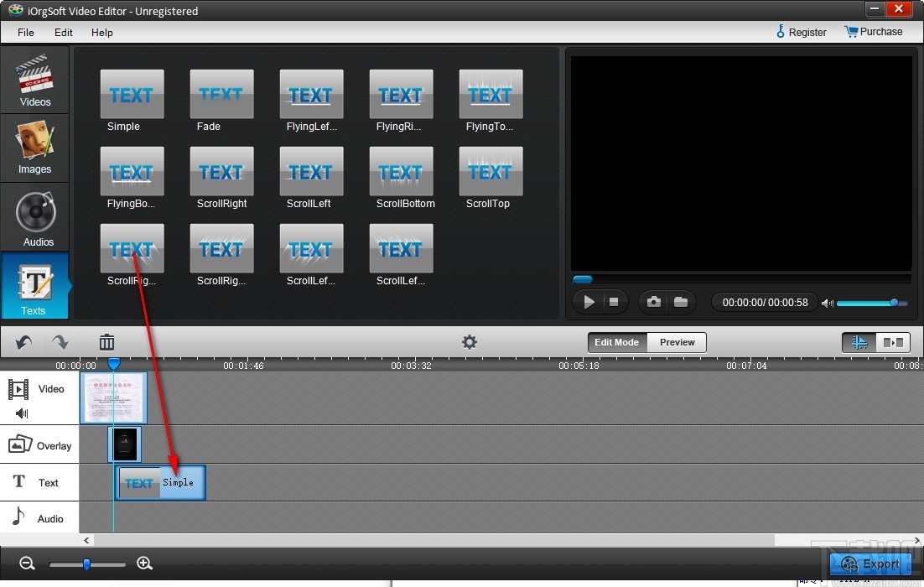Select the Images panel icon
Viewport: 924px width, 587px height.
point(34,148)
